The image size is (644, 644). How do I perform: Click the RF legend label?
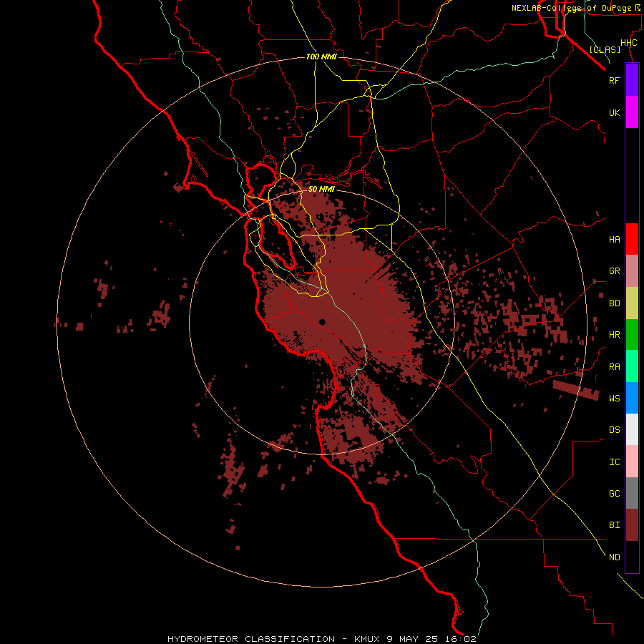pos(615,80)
